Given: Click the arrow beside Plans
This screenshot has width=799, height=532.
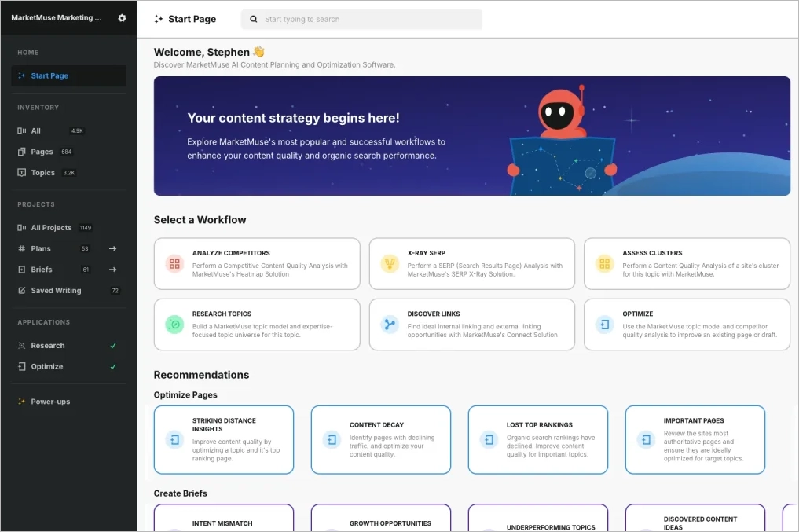Looking at the screenshot, I should (x=112, y=248).
